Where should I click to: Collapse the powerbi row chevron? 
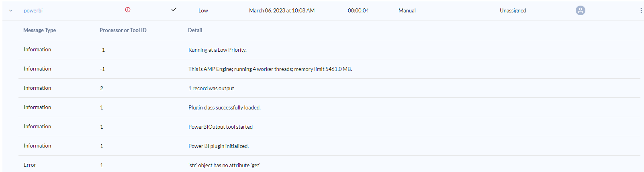10,11
